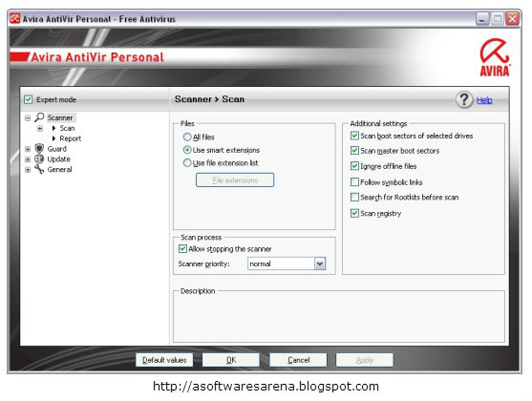Select Scan item in tree
532x401 pixels.
[67, 128]
